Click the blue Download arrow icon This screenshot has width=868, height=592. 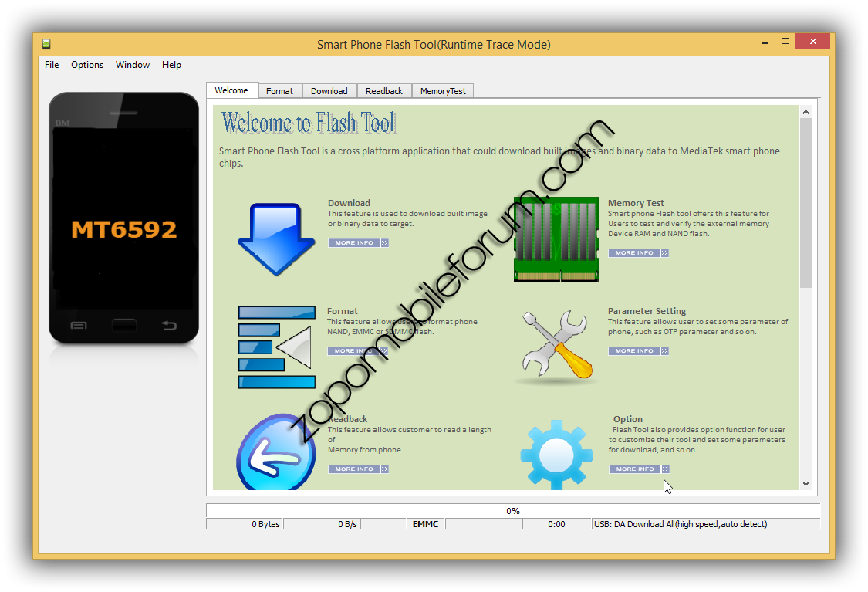276,238
